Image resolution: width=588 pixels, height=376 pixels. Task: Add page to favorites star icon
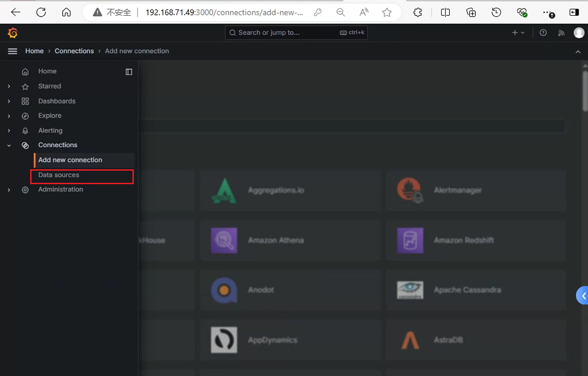[387, 13]
